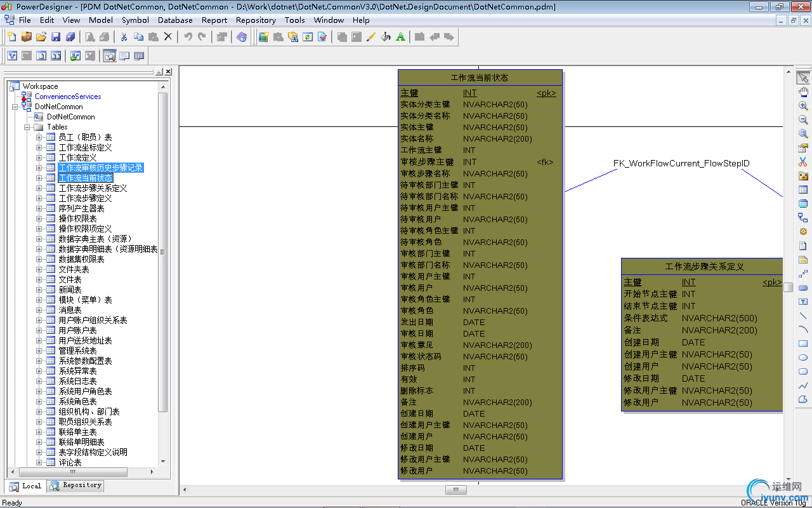Choose the Zoom Out palette tool

[x=803, y=119]
